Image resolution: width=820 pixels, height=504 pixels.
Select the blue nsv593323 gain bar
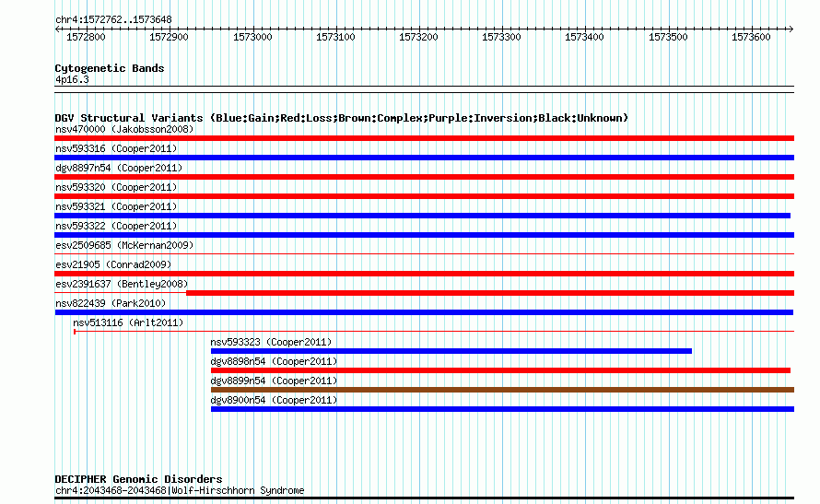pyautogui.click(x=451, y=351)
